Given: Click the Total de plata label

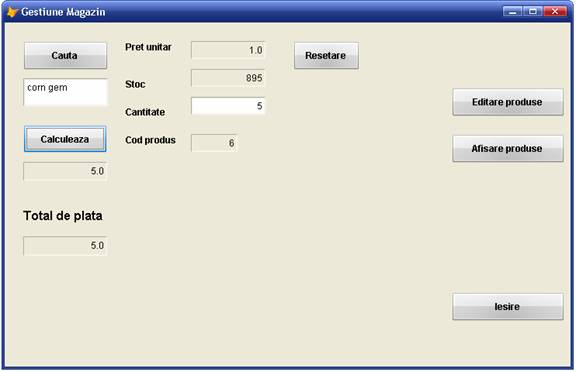Looking at the screenshot, I should [63, 216].
